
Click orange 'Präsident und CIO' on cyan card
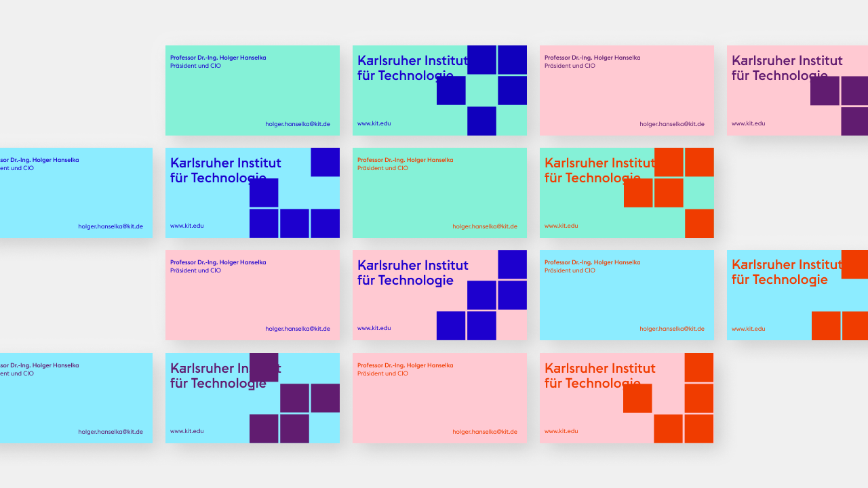570,270
